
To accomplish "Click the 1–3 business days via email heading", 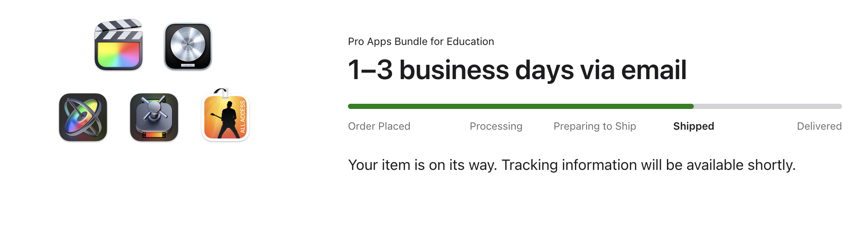I will coord(517,70).
